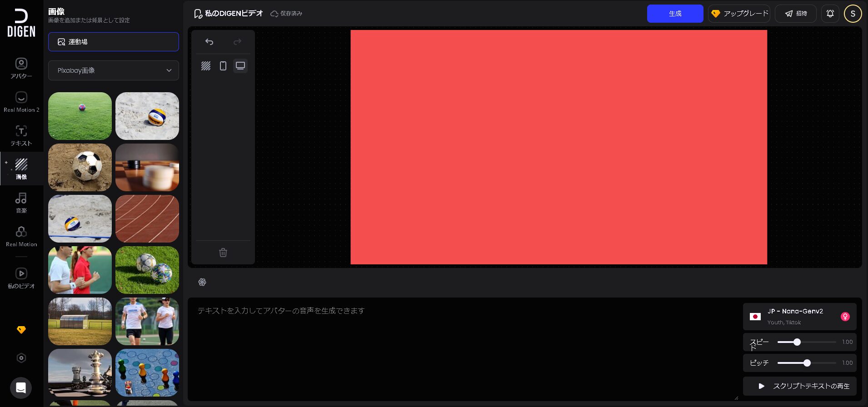Open the 音楽 sidebar section
The width and height of the screenshot is (868, 407).
pyautogui.click(x=21, y=203)
